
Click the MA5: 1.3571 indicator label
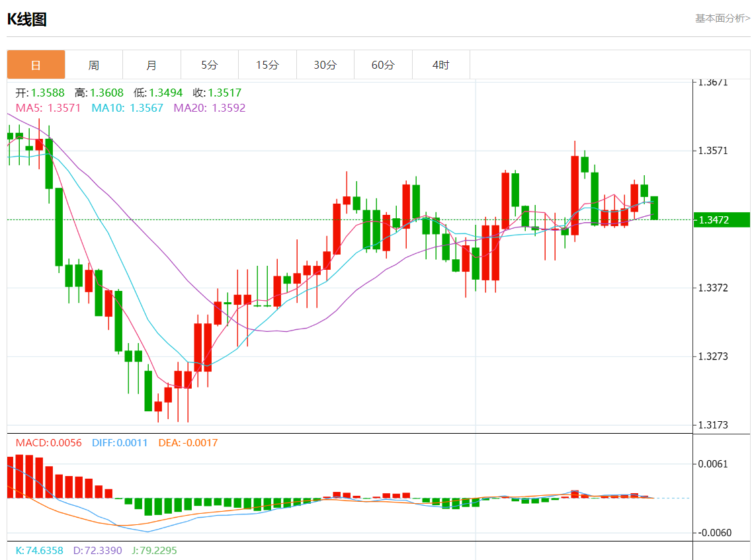pyautogui.click(x=48, y=108)
